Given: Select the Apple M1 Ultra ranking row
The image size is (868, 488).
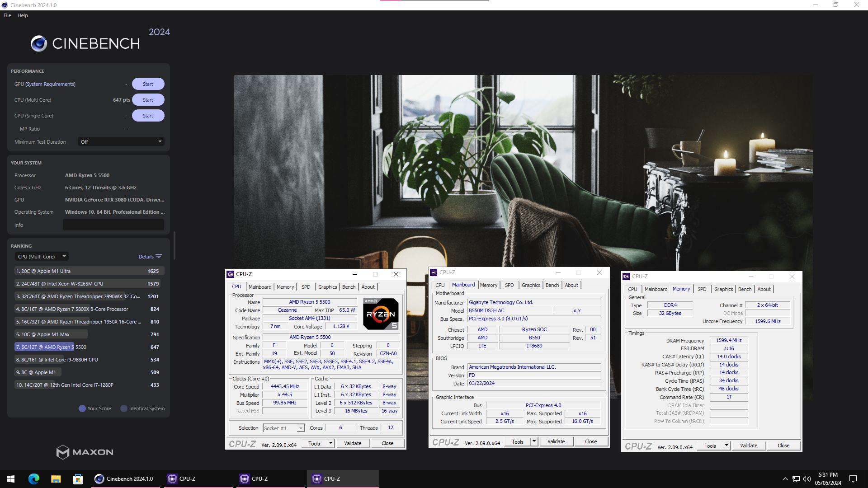Looking at the screenshot, I should 89,271.
